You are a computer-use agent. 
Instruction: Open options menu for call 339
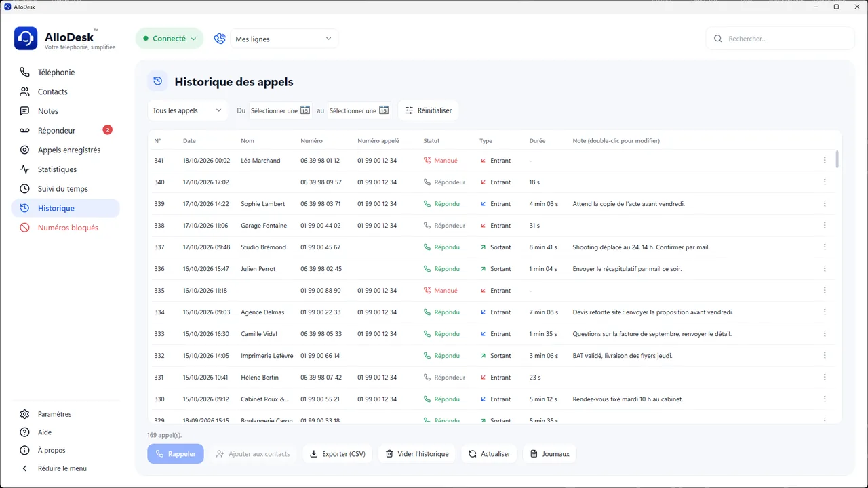[x=825, y=204]
